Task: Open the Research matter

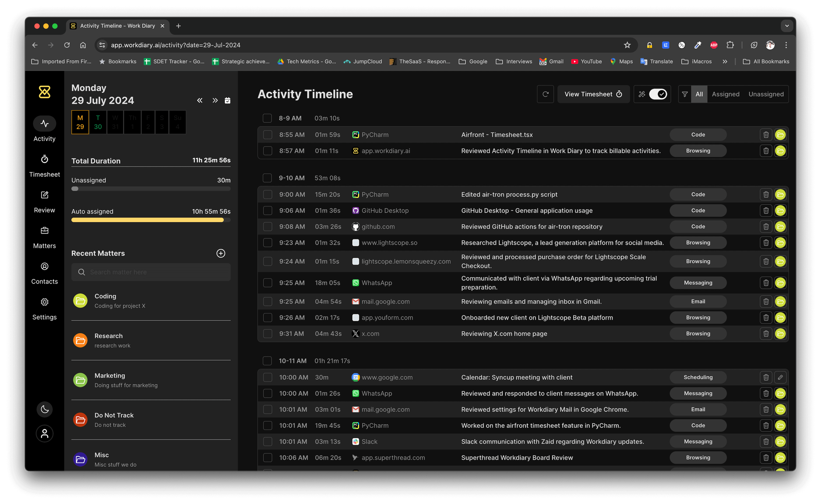Action: (x=151, y=341)
